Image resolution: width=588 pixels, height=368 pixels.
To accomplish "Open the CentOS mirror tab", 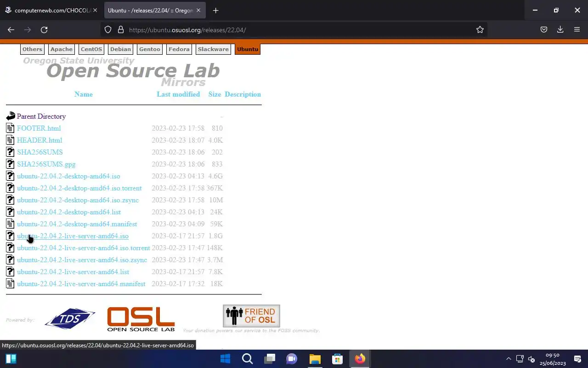I will coord(91,49).
